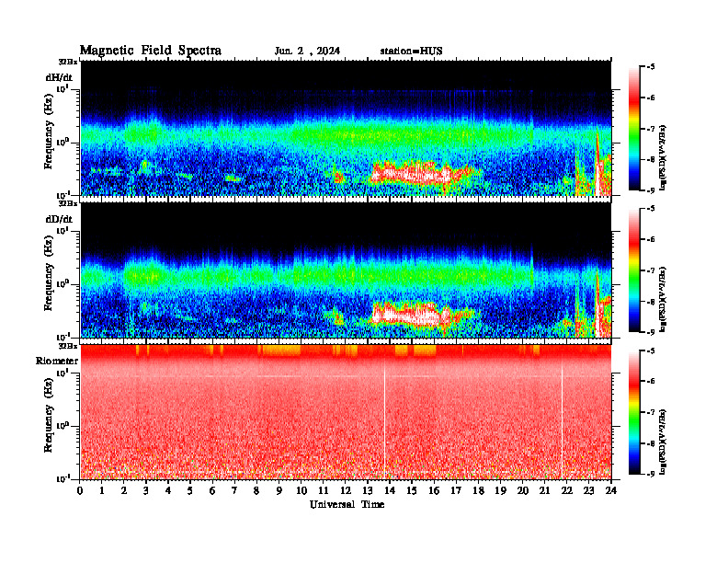Click hour 9 on the Universal Time axis
The height and width of the screenshot is (563, 728).
(279, 491)
